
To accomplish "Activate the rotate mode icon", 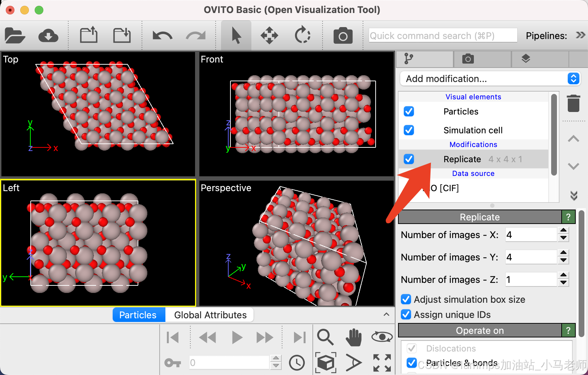I will [x=303, y=35].
